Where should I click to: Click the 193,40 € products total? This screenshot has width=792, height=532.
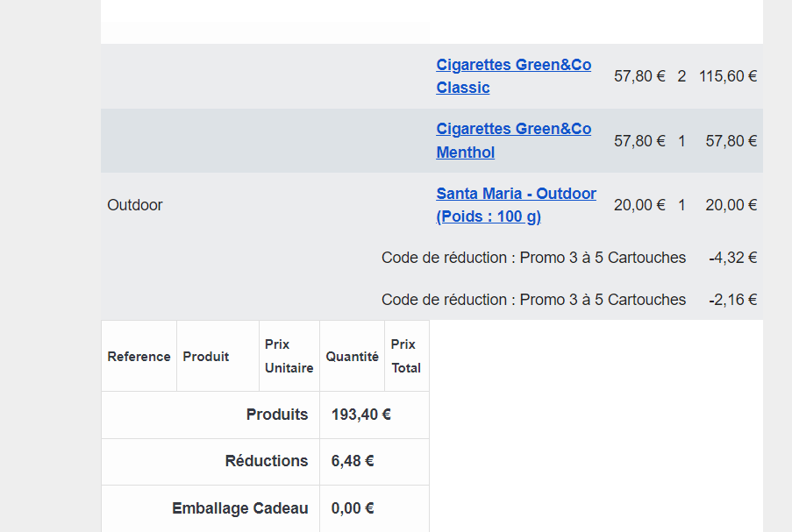(x=360, y=415)
